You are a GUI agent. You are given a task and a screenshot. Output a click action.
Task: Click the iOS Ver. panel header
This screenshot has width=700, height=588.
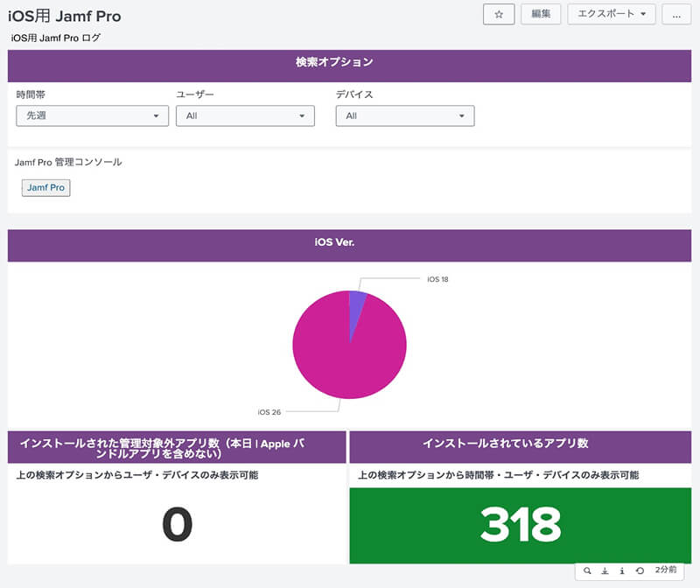click(x=349, y=246)
